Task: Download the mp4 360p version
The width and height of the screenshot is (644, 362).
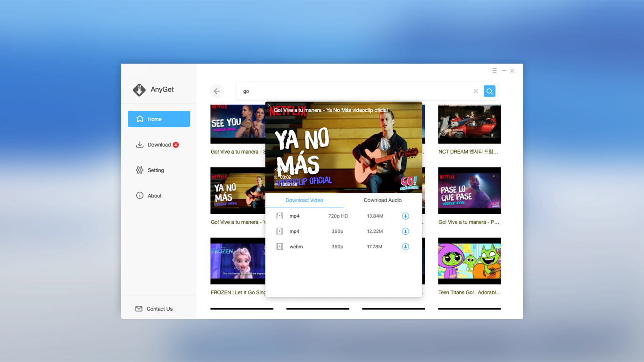Action: pyautogui.click(x=405, y=231)
